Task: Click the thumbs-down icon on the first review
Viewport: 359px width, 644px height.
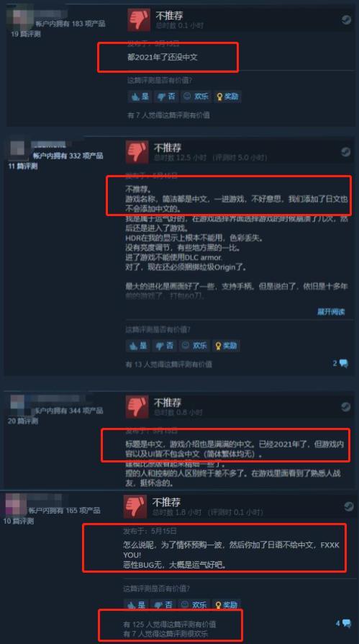Action: 139,19
